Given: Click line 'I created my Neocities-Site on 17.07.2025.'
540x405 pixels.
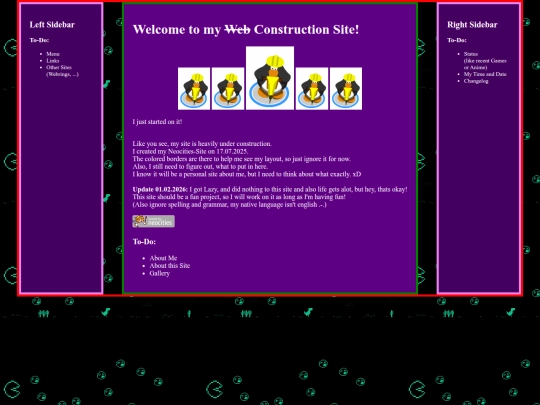Looking at the screenshot, I should point(190,151).
